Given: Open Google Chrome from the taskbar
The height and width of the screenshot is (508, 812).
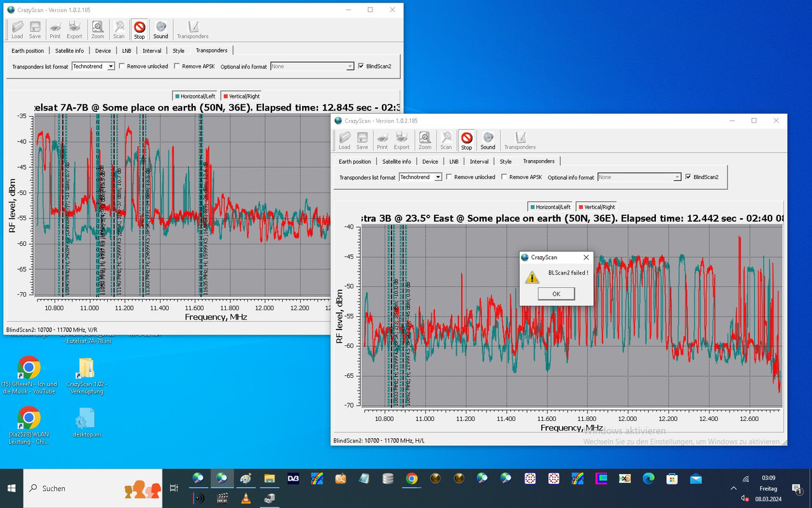Looking at the screenshot, I should pos(412,479).
